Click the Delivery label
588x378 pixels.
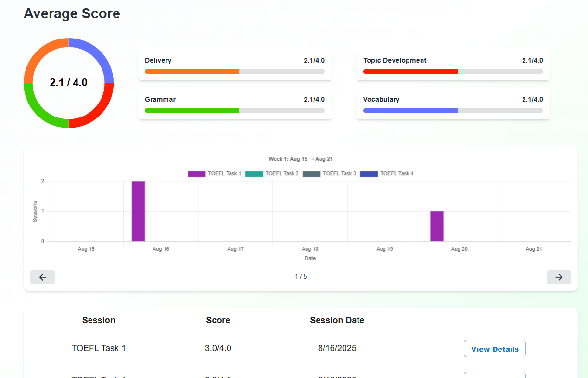tap(158, 60)
